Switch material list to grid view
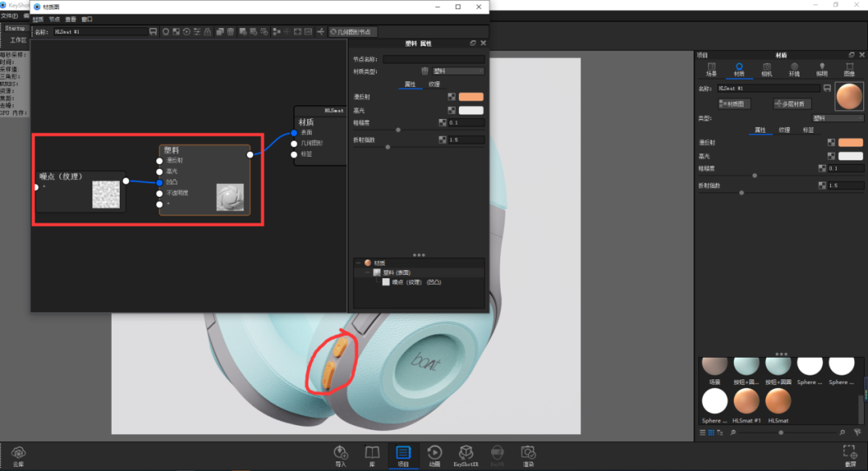This screenshot has width=868, height=471. tap(711, 432)
